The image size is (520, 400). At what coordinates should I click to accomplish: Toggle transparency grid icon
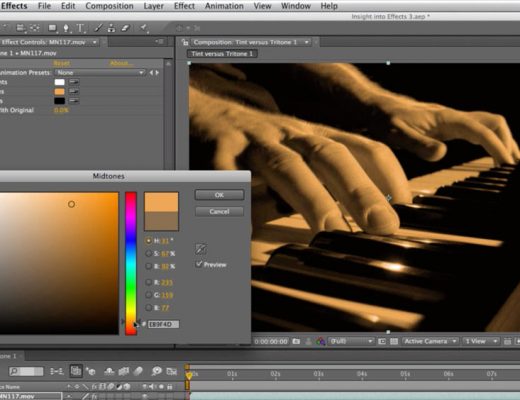[394, 341]
